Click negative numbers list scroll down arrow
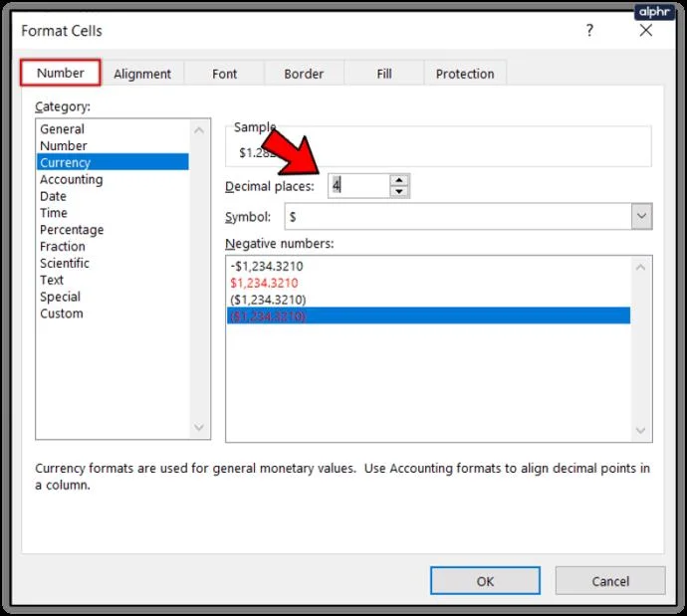 (640, 430)
